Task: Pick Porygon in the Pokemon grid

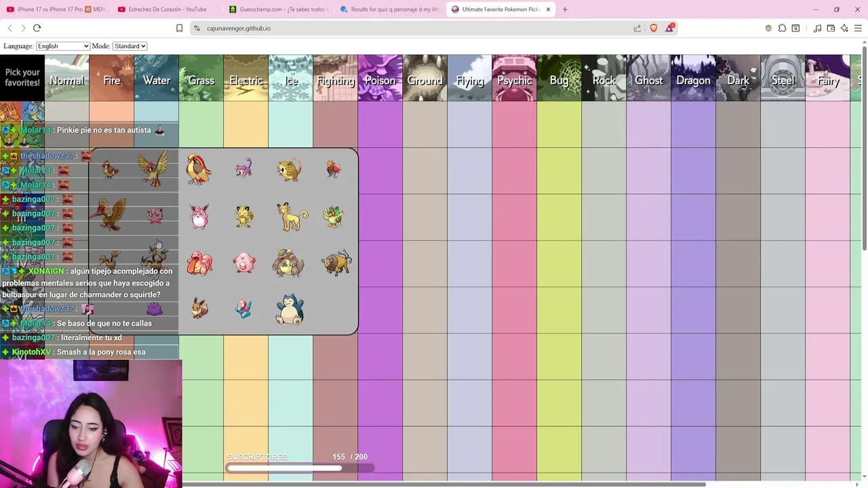Action: click(x=243, y=309)
